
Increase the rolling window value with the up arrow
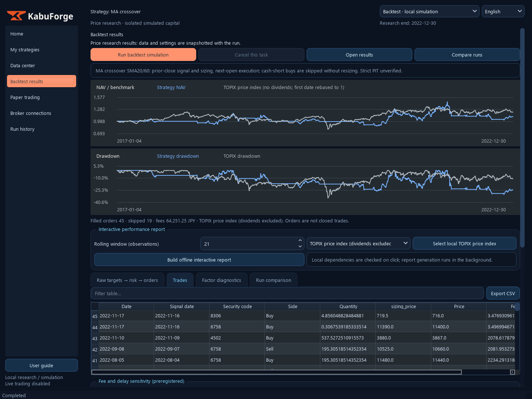tap(300, 241)
